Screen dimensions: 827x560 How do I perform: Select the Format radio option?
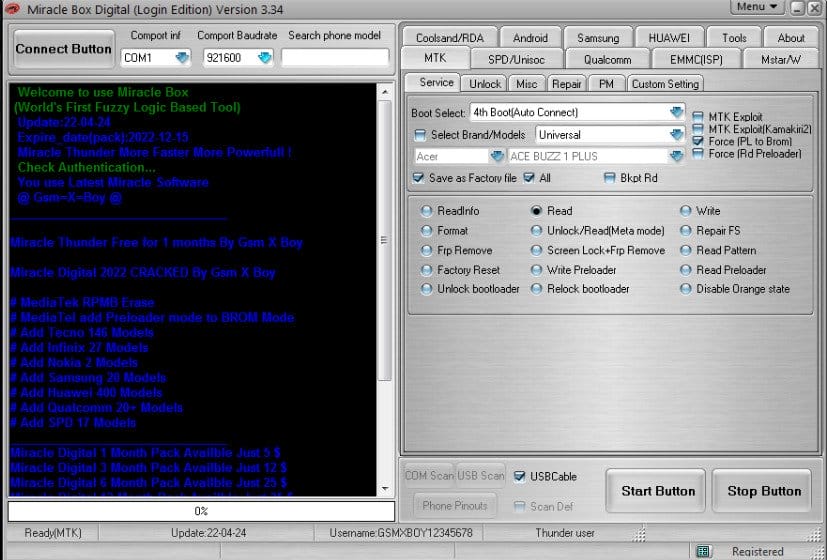coord(426,230)
